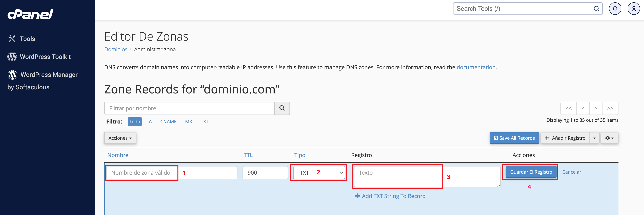Viewport: 644px width, 215px height.
Task: Open the documentation link
Action: (476, 67)
